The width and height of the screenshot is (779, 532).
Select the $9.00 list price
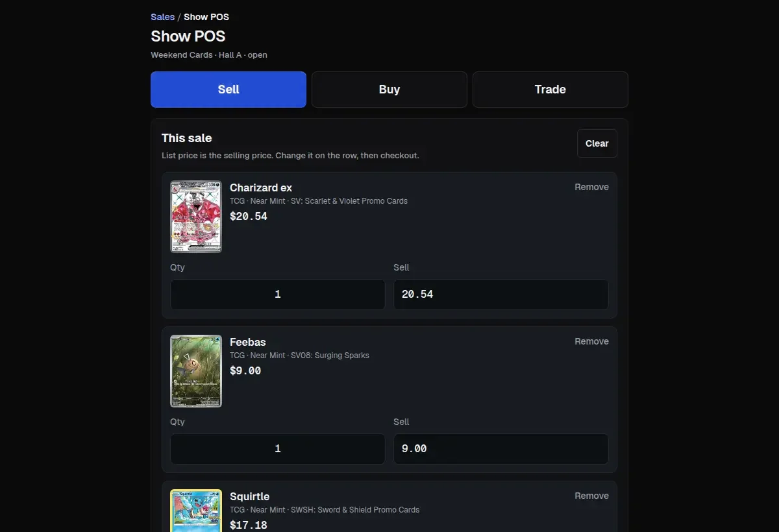tap(245, 370)
